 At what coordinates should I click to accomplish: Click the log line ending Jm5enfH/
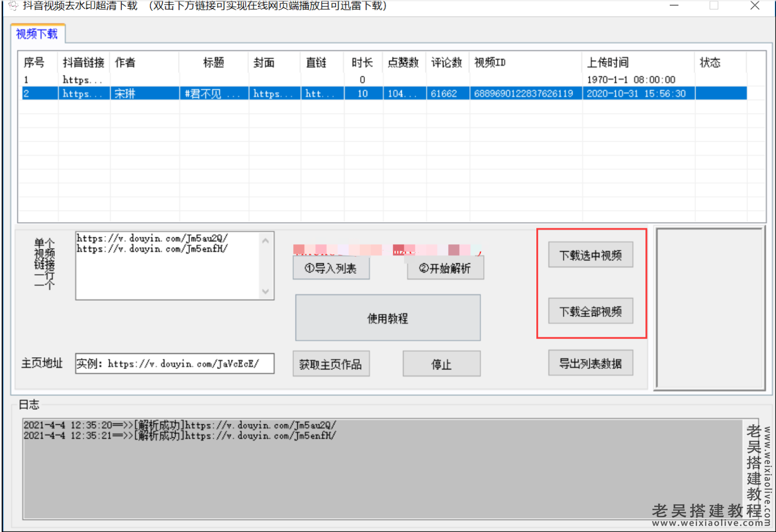pyautogui.click(x=180, y=436)
